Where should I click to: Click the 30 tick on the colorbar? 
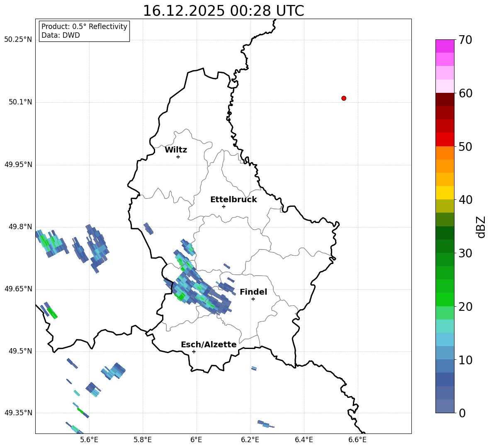(x=465, y=253)
